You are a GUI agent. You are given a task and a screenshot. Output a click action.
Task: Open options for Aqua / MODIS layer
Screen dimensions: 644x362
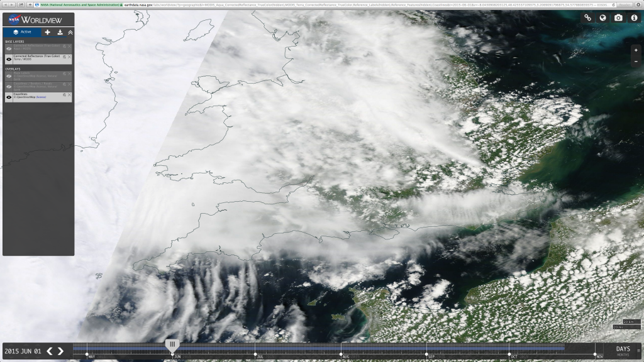tap(65, 47)
